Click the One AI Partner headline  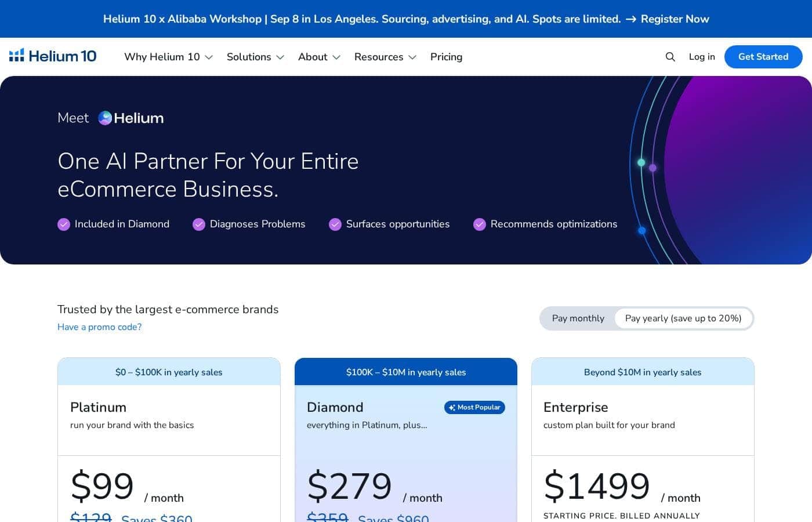point(208,175)
